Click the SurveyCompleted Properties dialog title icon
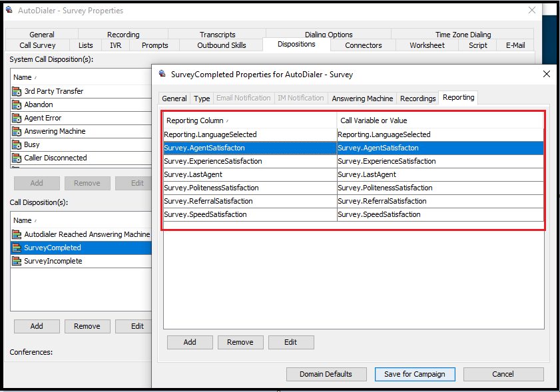This screenshot has width=560, height=392. tap(162, 74)
